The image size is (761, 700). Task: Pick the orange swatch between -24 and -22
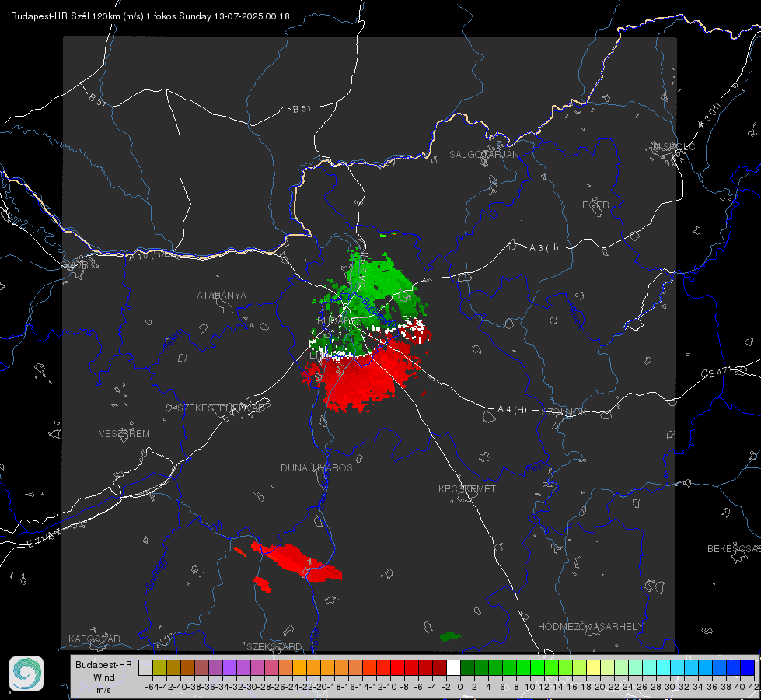[x=299, y=667]
